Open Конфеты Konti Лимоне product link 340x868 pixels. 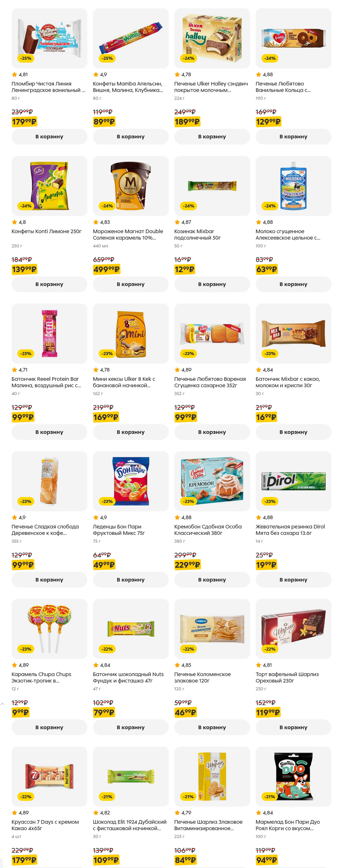[x=46, y=231]
